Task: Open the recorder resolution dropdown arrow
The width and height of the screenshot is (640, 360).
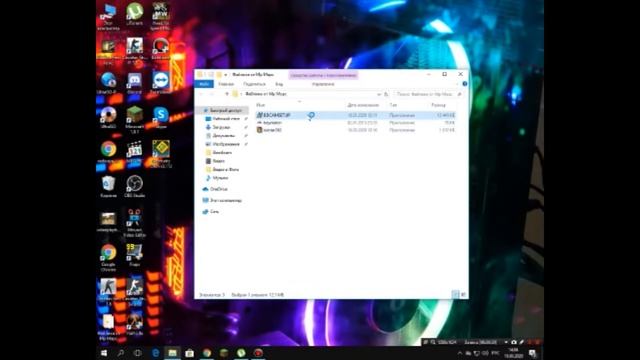Action: point(506,342)
